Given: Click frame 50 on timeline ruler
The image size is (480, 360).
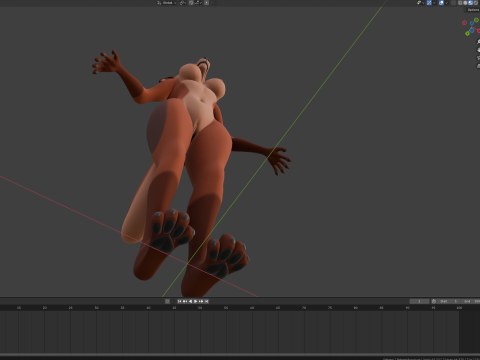Looking at the screenshot, I should pos(200,308).
